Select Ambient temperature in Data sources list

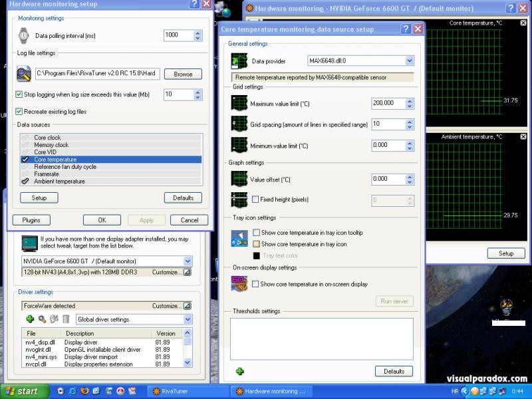click(x=60, y=181)
